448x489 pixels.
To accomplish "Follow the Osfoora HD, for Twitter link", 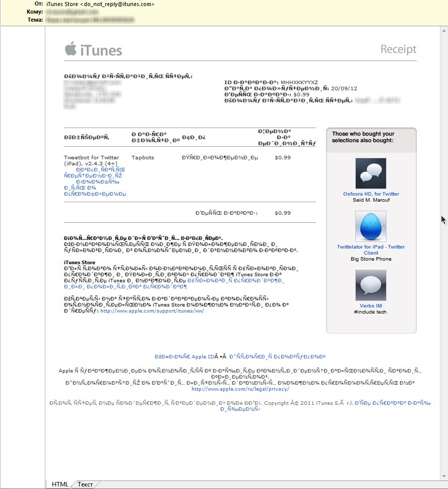I will click(x=371, y=194).
